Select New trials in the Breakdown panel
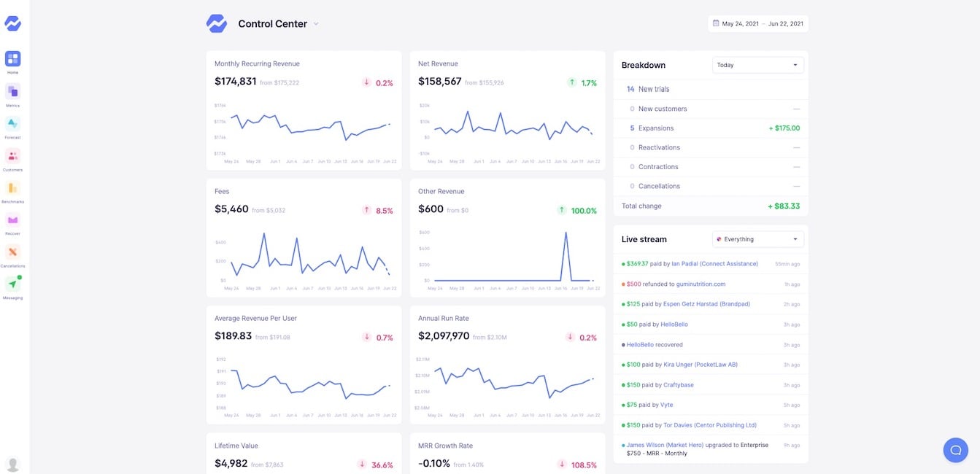The image size is (980, 474). click(652, 88)
